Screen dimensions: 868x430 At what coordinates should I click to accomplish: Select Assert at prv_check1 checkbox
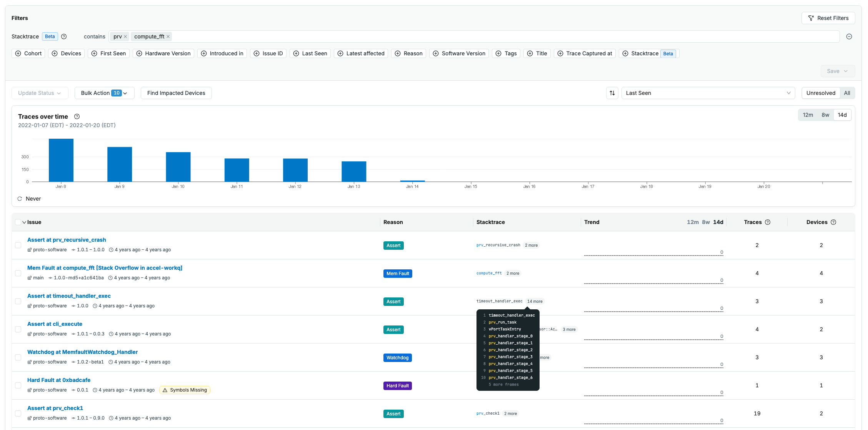[x=18, y=413]
